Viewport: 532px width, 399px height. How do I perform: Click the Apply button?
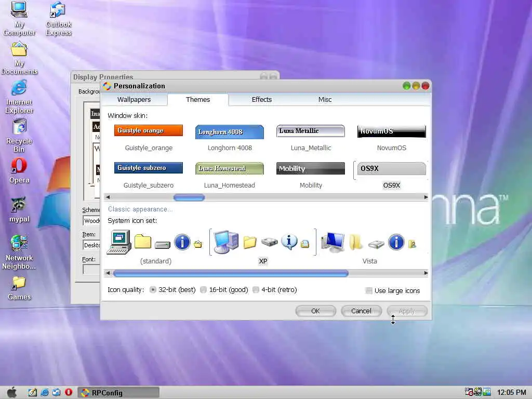[407, 311]
